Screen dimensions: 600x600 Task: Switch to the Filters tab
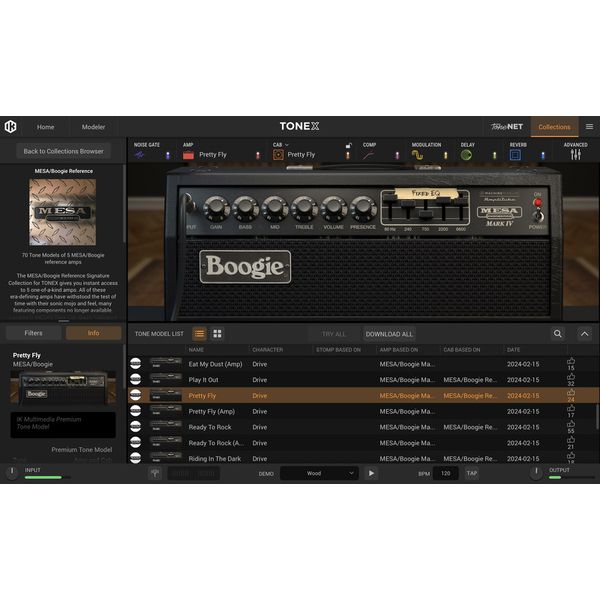(x=34, y=333)
